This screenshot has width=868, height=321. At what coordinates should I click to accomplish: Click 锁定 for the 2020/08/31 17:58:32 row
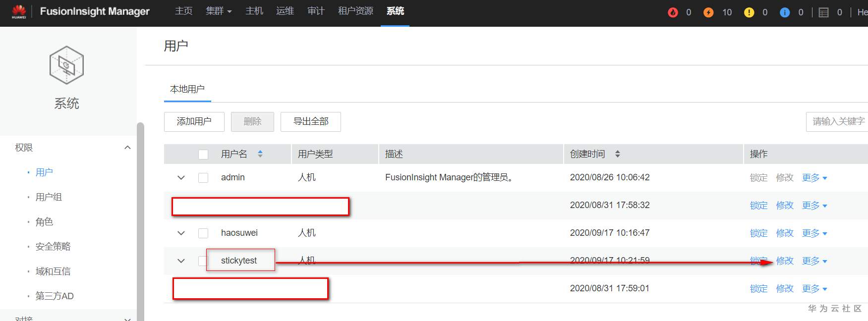(x=758, y=205)
